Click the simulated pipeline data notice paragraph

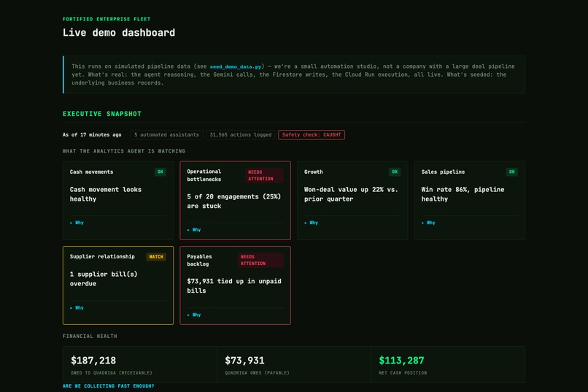pyautogui.click(x=293, y=74)
